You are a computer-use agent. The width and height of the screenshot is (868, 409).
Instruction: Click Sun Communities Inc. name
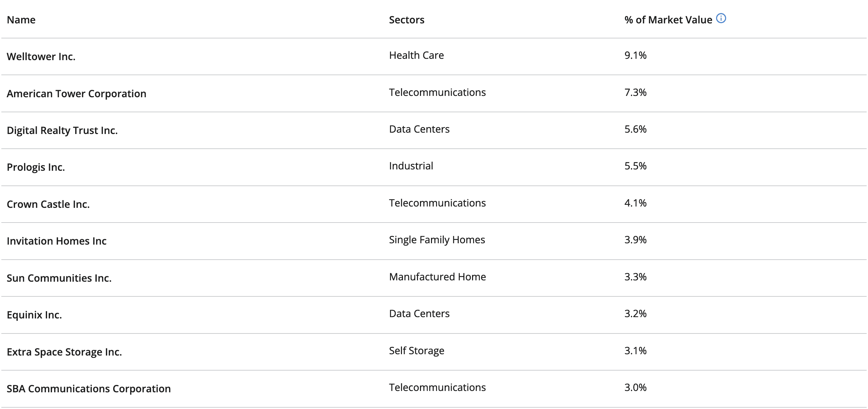[x=59, y=278]
